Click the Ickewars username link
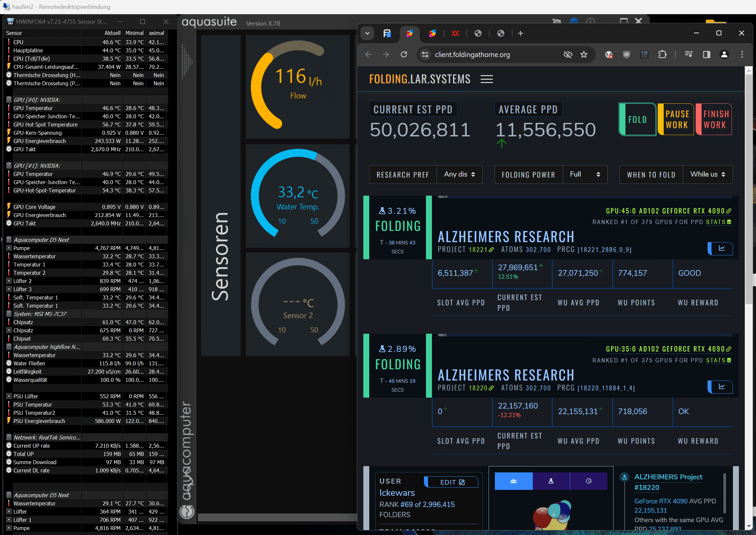This screenshot has height=535, width=756. point(397,493)
